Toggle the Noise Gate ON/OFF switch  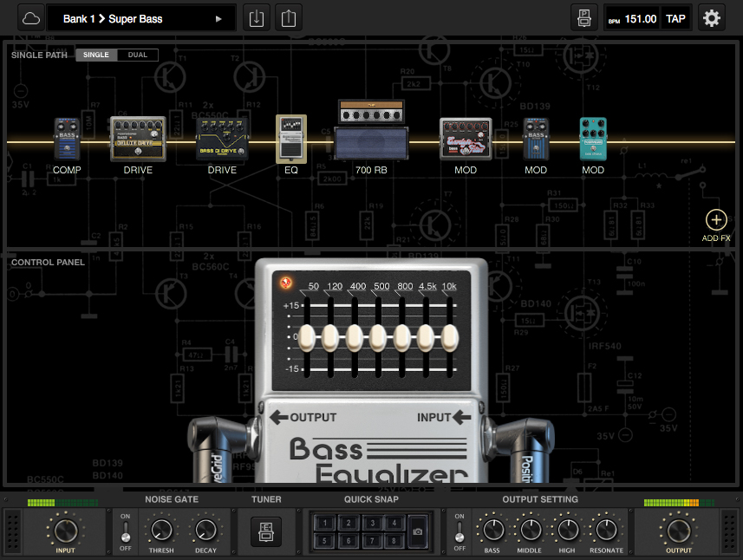click(x=125, y=531)
